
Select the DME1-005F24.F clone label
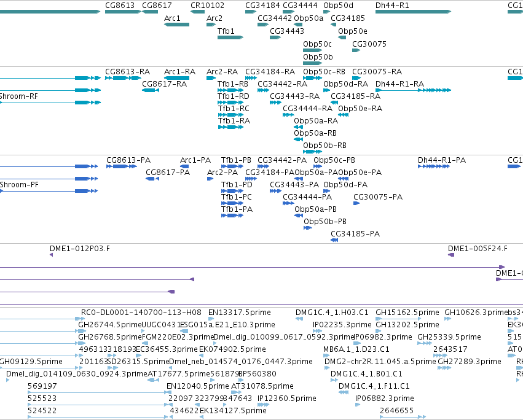click(x=478, y=249)
